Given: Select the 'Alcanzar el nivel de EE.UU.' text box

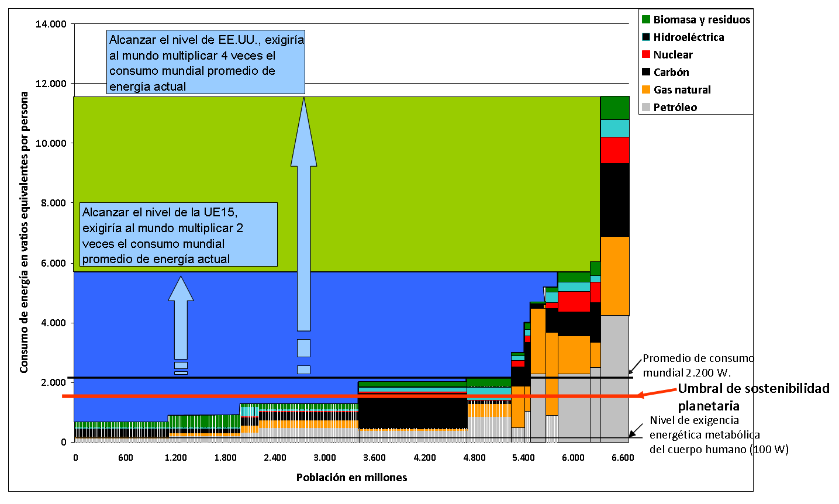Looking at the screenshot, I should [206, 63].
